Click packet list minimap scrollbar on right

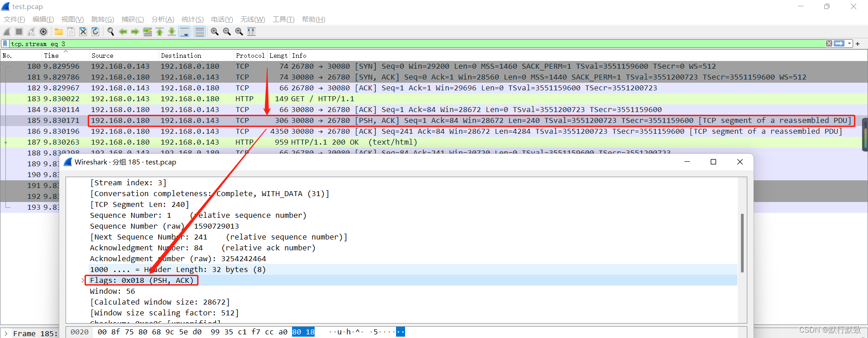[x=865, y=134]
